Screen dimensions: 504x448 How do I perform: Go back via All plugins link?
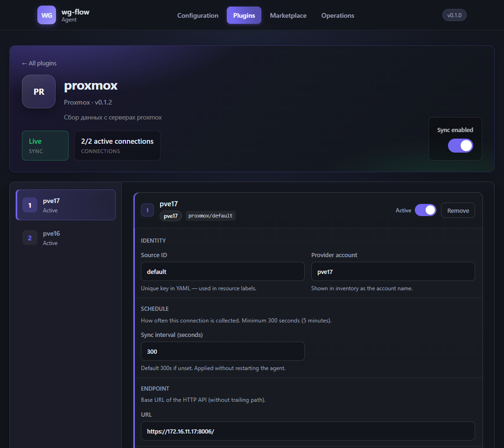click(39, 63)
